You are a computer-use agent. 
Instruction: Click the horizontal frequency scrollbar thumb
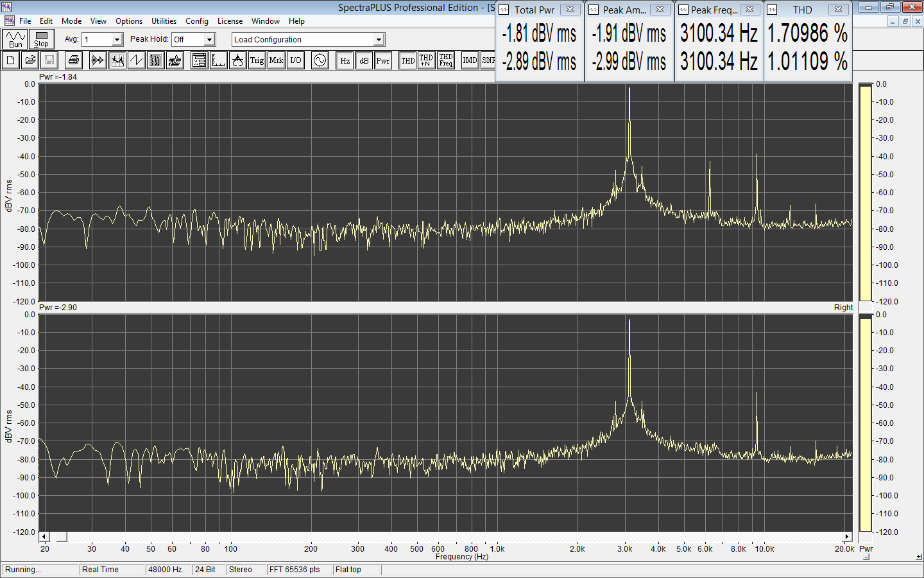pos(62,537)
